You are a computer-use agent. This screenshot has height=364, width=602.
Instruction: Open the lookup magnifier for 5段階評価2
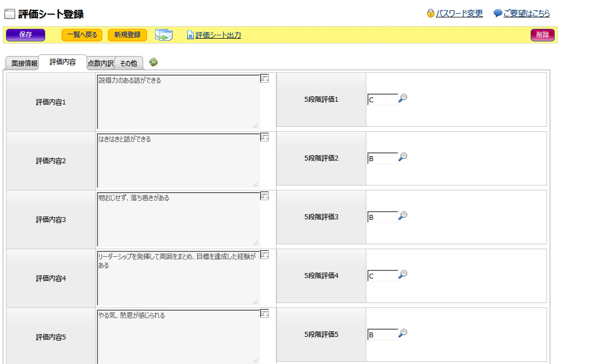403,157
